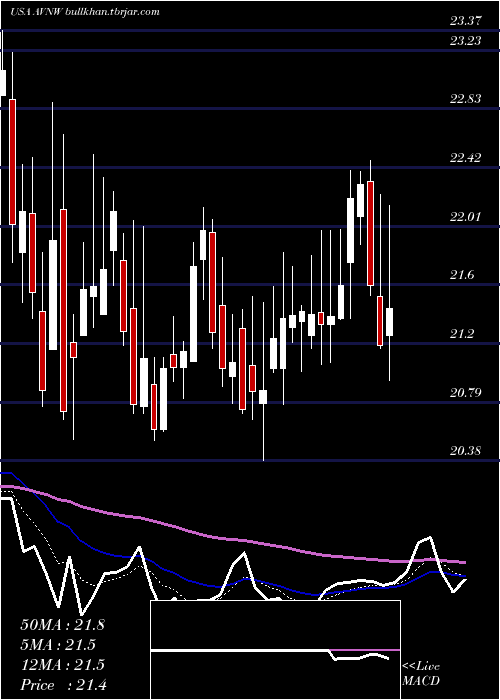Click the 23.23 price level label

[465, 41]
